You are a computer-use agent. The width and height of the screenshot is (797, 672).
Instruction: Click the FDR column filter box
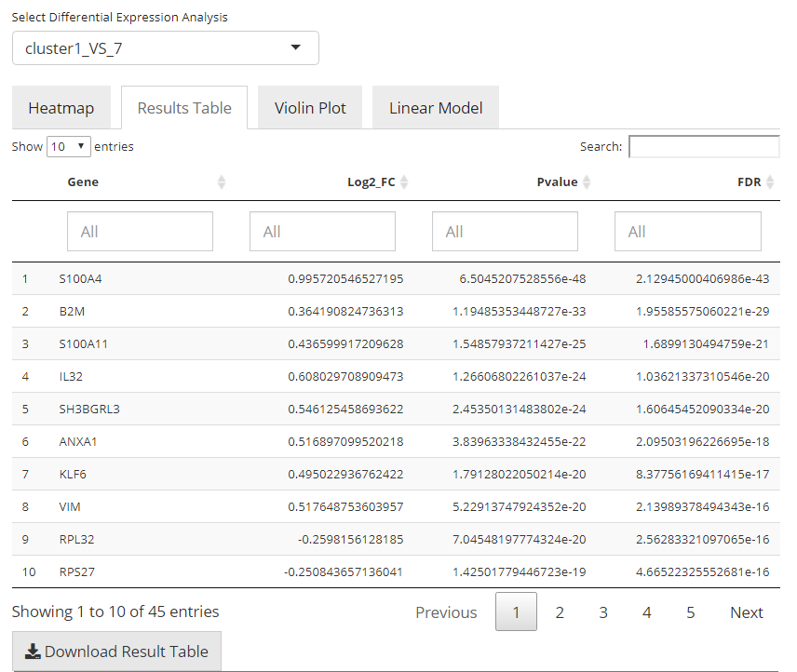coord(687,231)
